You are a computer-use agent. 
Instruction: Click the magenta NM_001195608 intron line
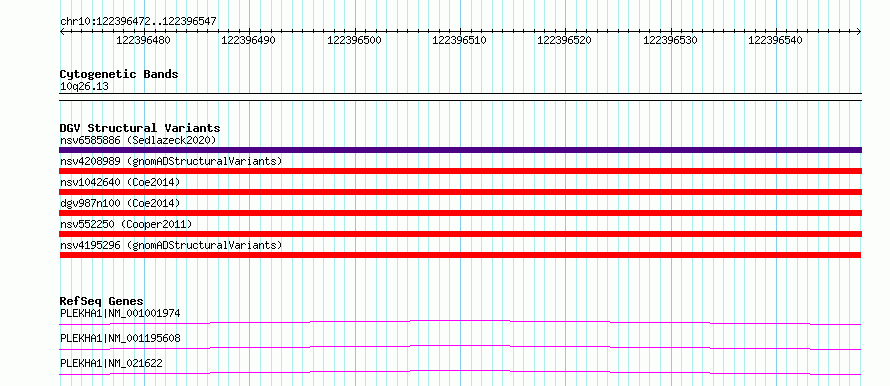coord(461,347)
